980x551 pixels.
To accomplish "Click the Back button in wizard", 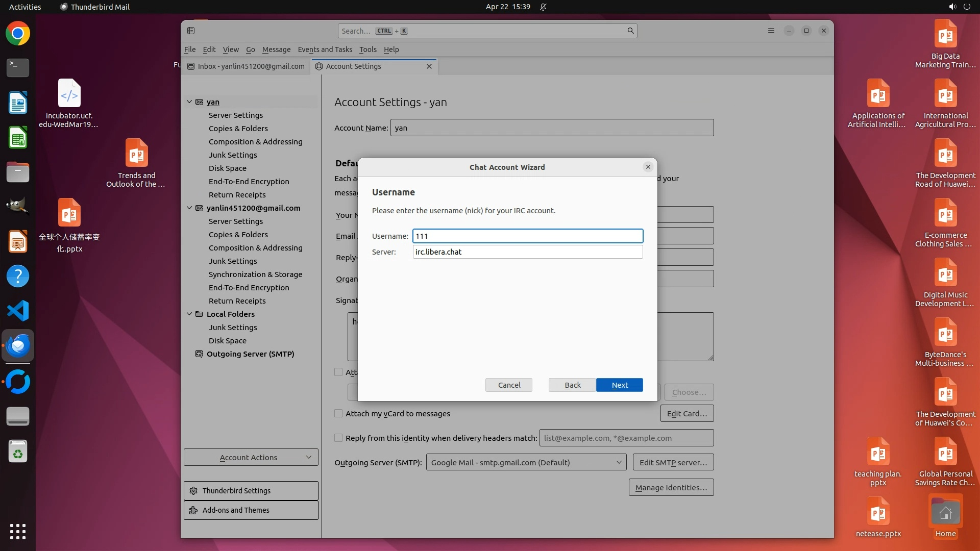I will click(572, 385).
